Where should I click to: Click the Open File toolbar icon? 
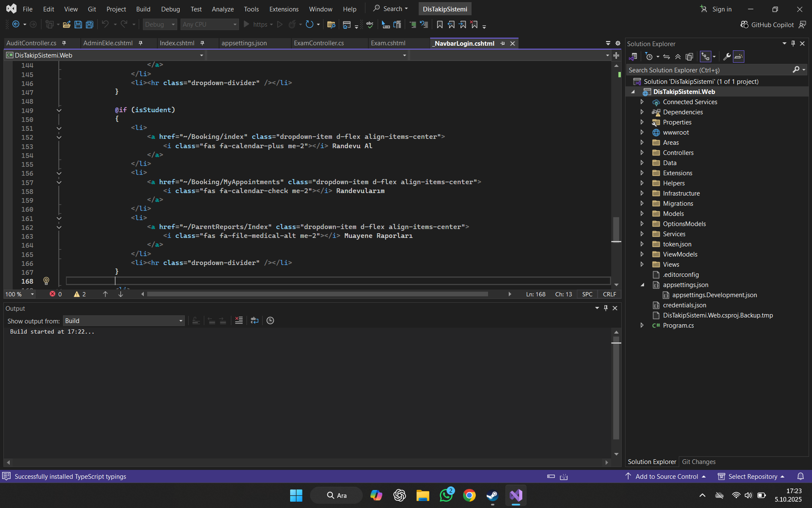[66, 25]
